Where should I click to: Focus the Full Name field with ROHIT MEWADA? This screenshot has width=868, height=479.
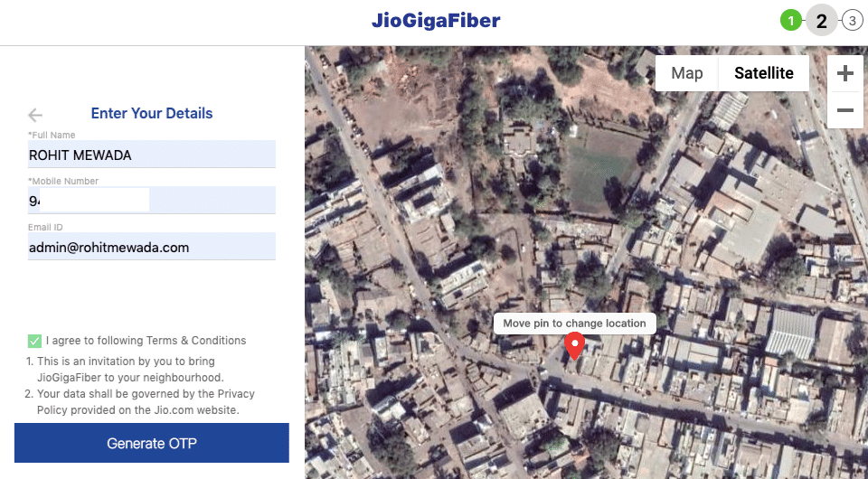point(152,155)
